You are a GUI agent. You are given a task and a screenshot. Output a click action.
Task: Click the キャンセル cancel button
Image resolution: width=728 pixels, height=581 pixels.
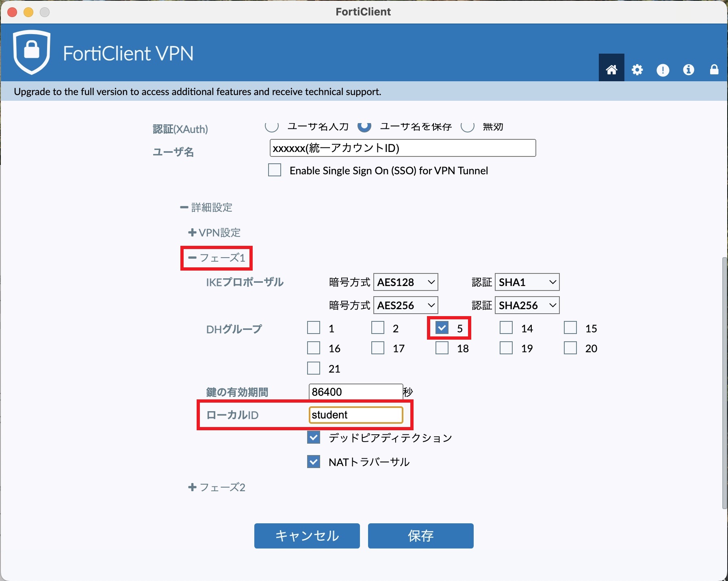click(307, 535)
